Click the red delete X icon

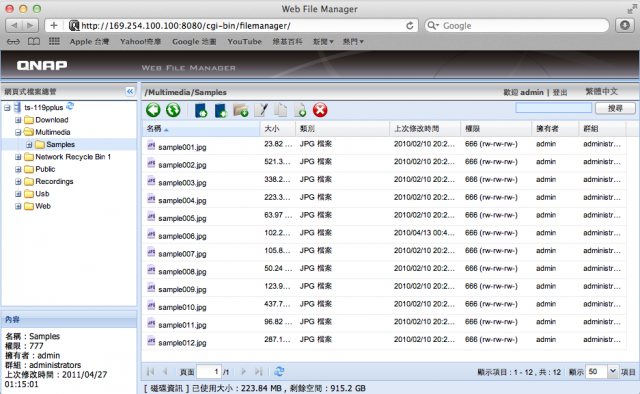[320, 110]
